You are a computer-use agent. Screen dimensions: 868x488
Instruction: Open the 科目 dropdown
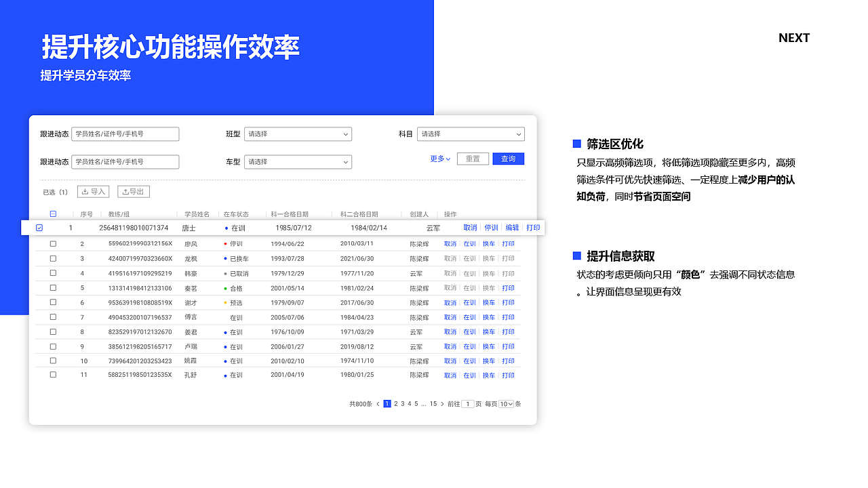point(471,134)
